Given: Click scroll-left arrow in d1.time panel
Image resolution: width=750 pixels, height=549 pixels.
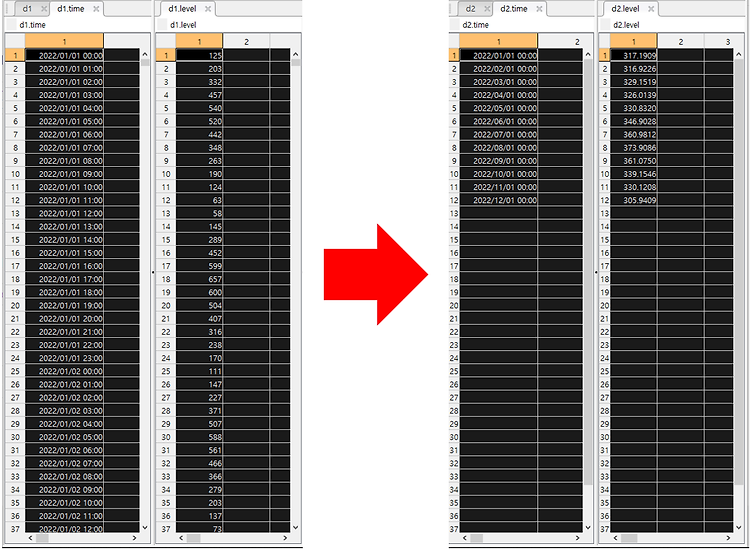Looking at the screenshot, I should (x=31, y=538).
